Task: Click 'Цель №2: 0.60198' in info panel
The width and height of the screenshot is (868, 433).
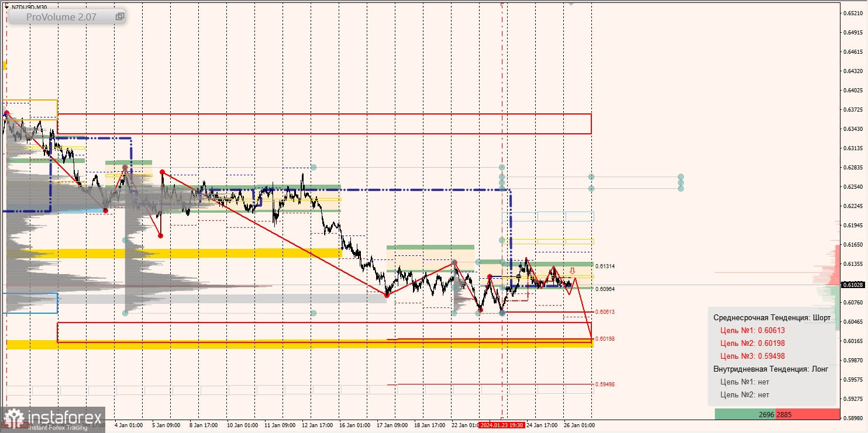Action: click(x=752, y=343)
